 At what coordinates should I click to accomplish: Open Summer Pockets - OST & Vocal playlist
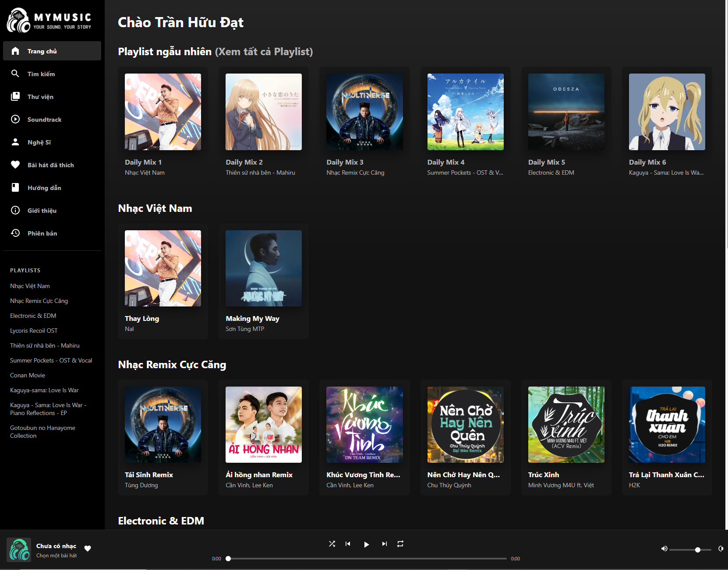tap(51, 360)
